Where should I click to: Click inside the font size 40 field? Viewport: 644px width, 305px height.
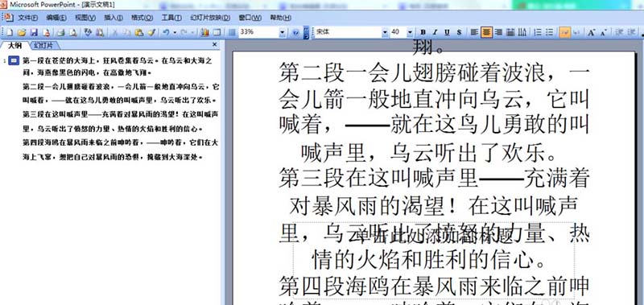[x=398, y=32]
